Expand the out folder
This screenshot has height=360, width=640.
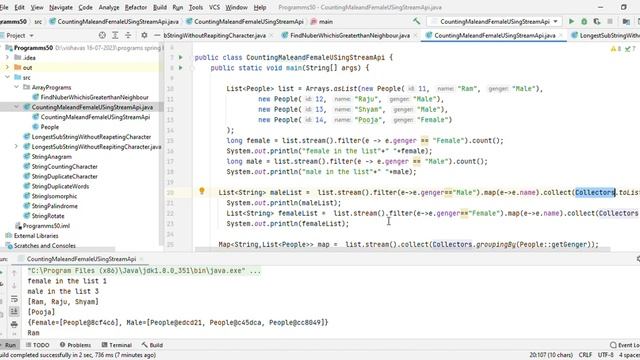[7, 67]
